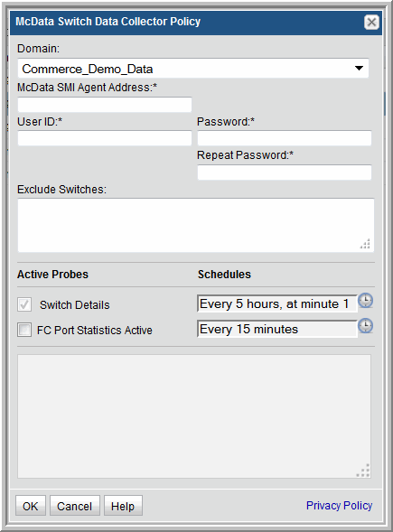Select the Password input field
Image resolution: width=393 pixels, height=532 pixels.
tap(285, 138)
